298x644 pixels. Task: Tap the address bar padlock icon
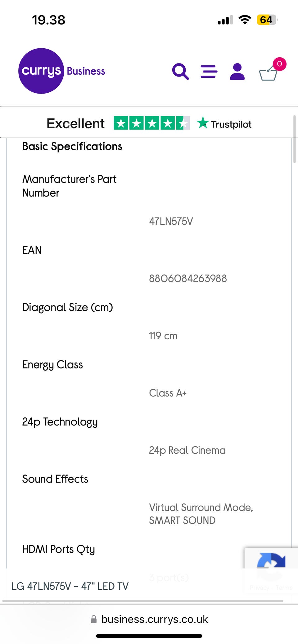click(93, 619)
